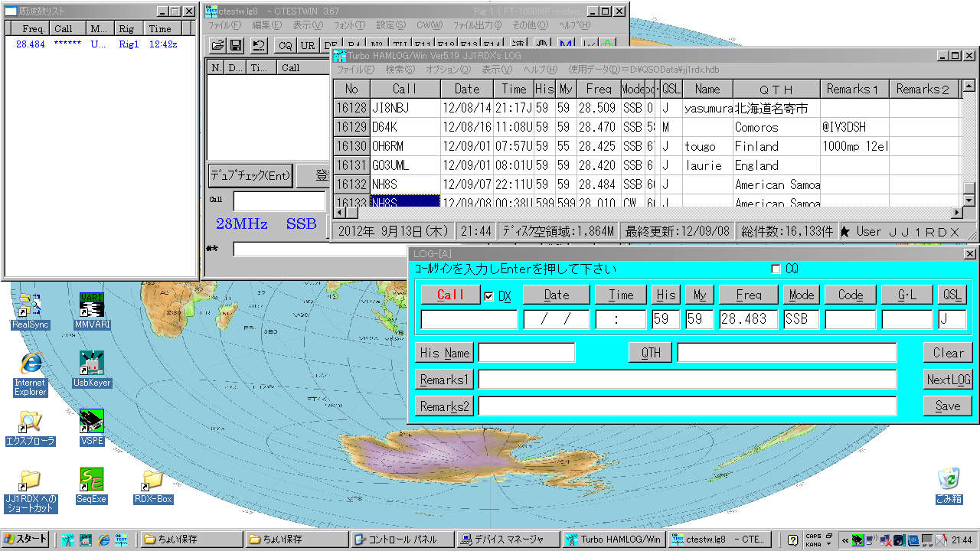Screen dimensions: 980x551
Task: Launch the SeqExe desktop icon
Action: (x=92, y=486)
